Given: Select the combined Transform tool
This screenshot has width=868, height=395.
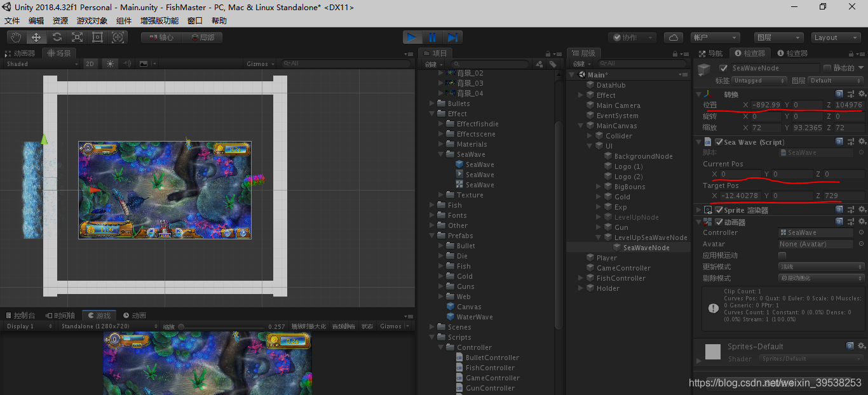Looking at the screenshot, I should (118, 37).
